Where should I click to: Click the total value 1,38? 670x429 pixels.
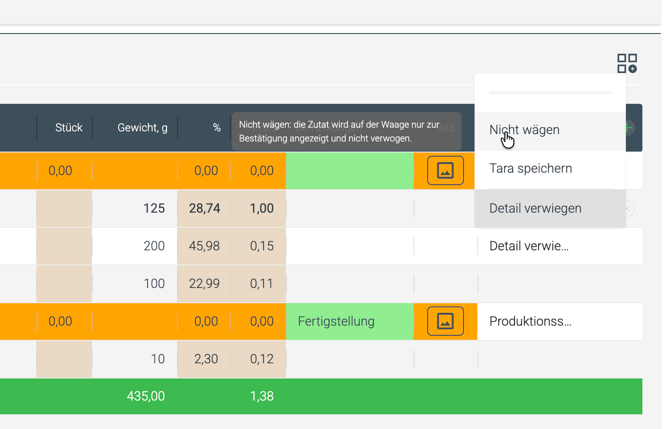(262, 396)
